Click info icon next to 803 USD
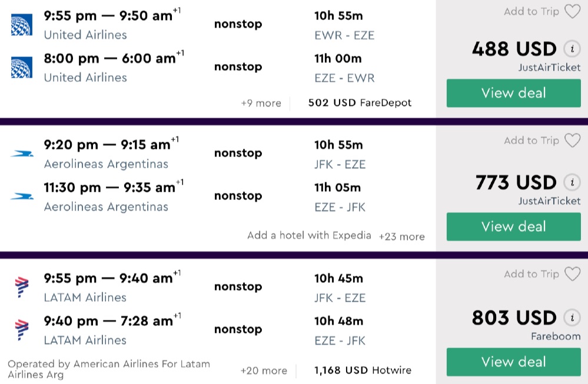Viewport: 588px width, 384px height. [x=572, y=318]
